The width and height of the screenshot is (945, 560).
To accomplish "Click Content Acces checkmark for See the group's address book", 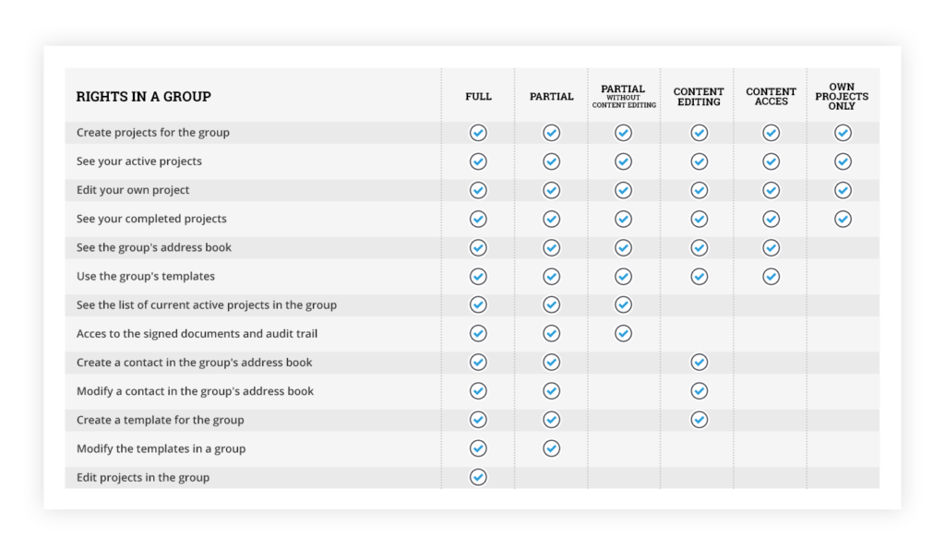I will [x=771, y=247].
